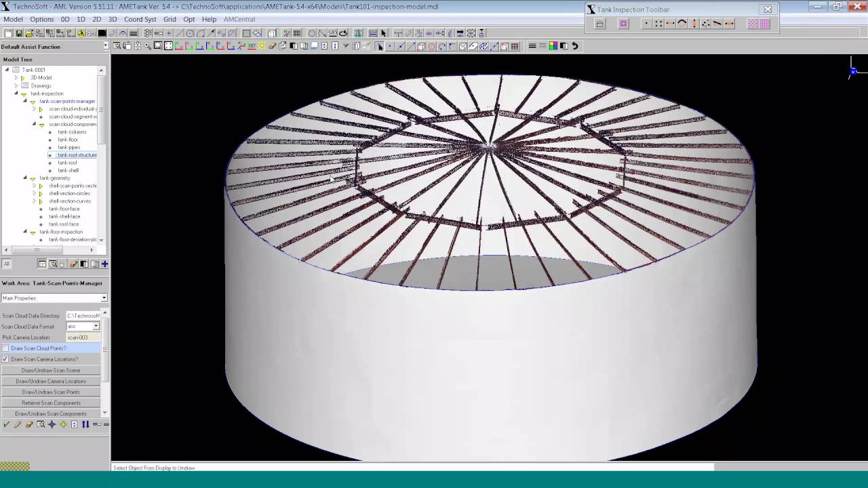Open the Coord Syst menu

[140, 19]
